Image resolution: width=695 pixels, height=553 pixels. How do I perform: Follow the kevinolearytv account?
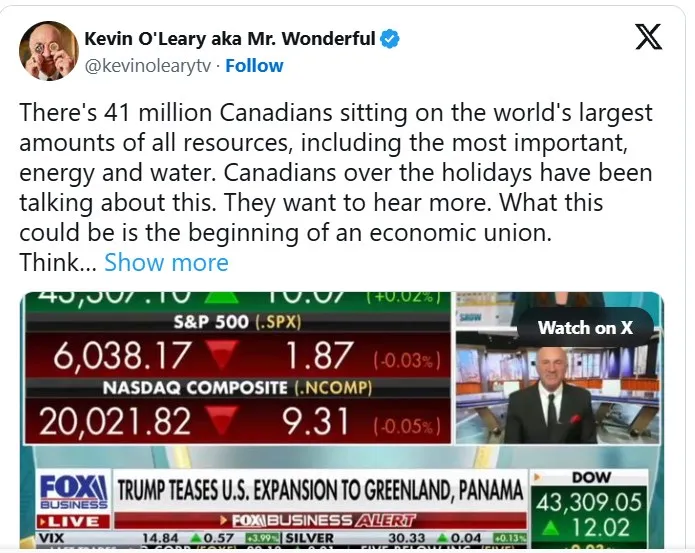[254, 66]
